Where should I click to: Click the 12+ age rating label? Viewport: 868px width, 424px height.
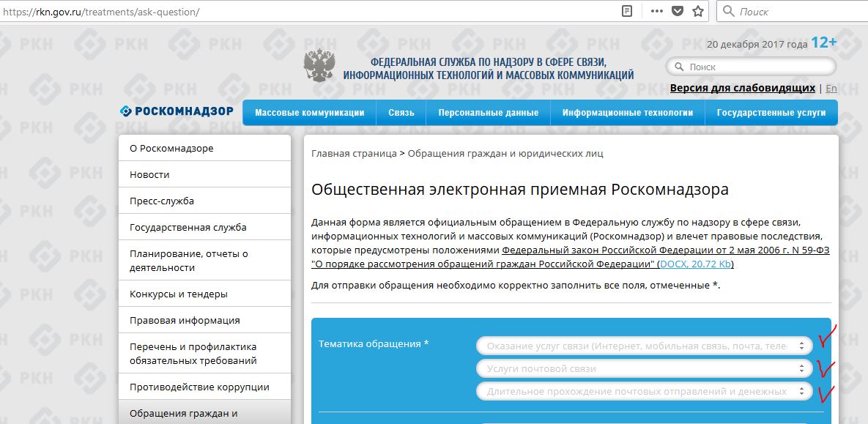click(824, 42)
